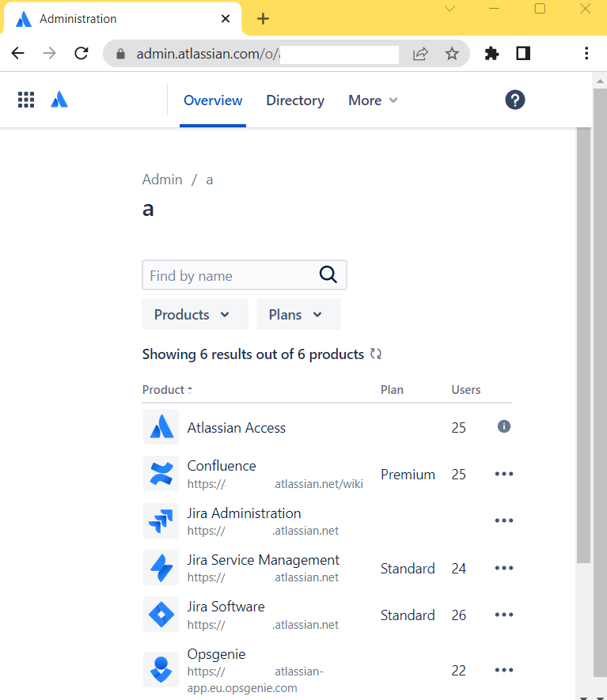The image size is (607, 700).
Task: Switch to the Overview tab
Action: point(213,100)
